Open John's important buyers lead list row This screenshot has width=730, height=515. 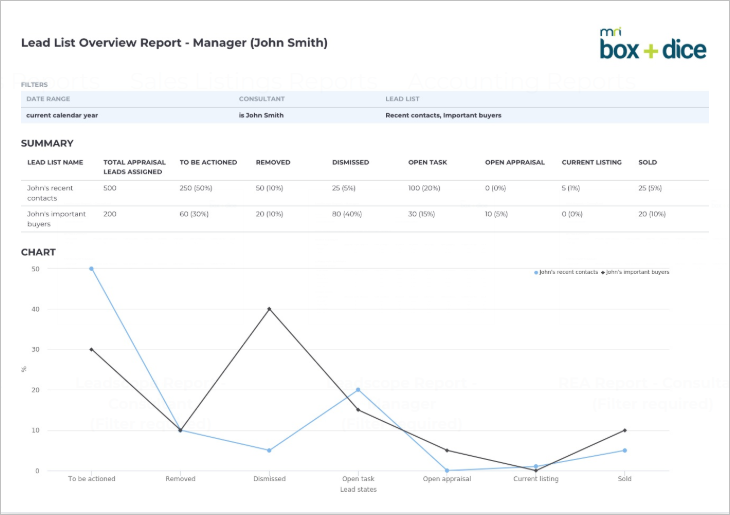click(365, 219)
